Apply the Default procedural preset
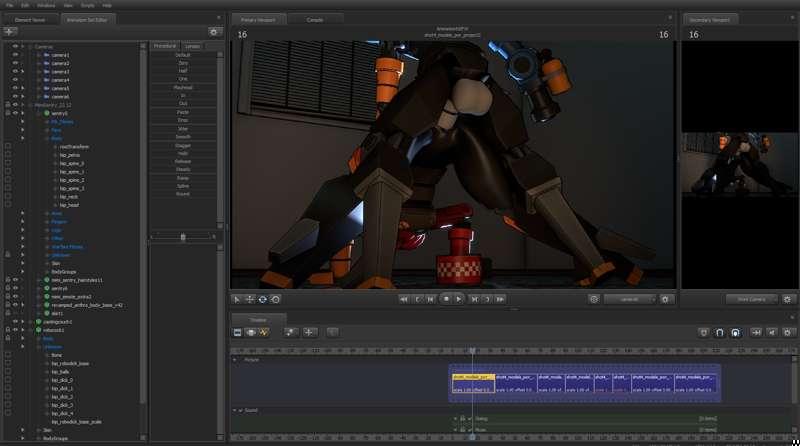Image resolution: width=800 pixels, height=446 pixels. (x=183, y=55)
